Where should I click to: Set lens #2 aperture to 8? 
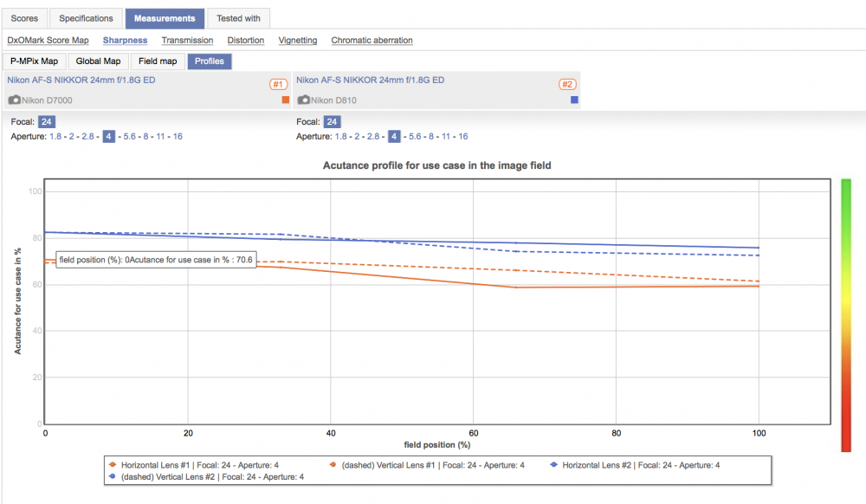click(x=431, y=136)
